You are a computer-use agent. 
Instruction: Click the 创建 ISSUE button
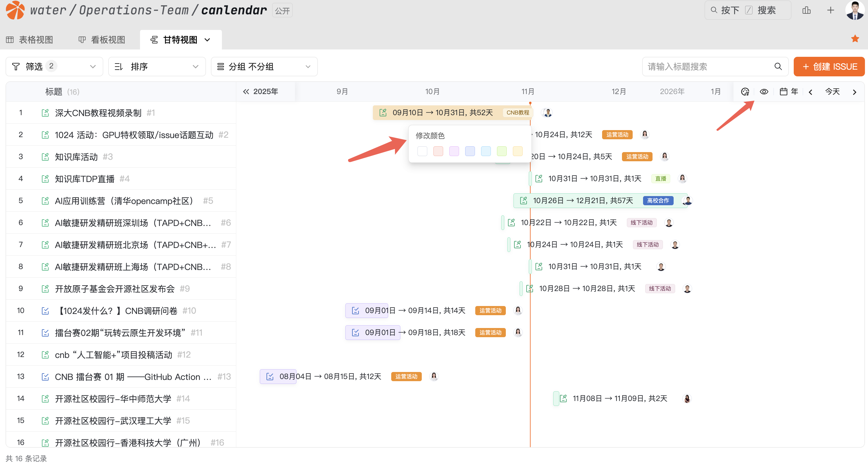click(829, 66)
